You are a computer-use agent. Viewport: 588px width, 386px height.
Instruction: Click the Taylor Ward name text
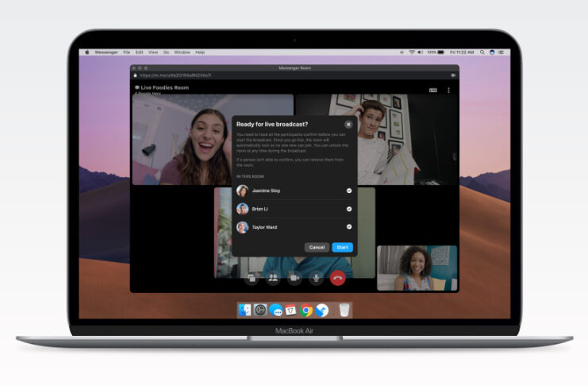click(x=264, y=227)
